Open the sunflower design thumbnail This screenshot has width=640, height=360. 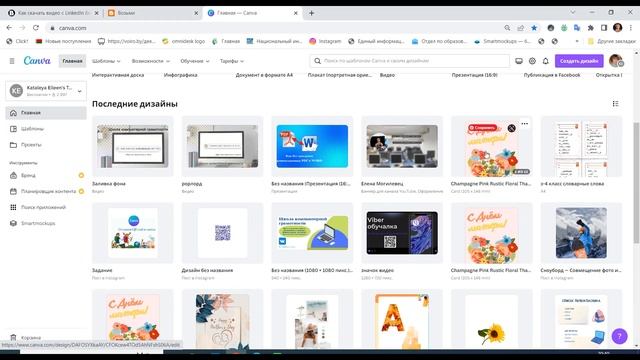(491, 320)
